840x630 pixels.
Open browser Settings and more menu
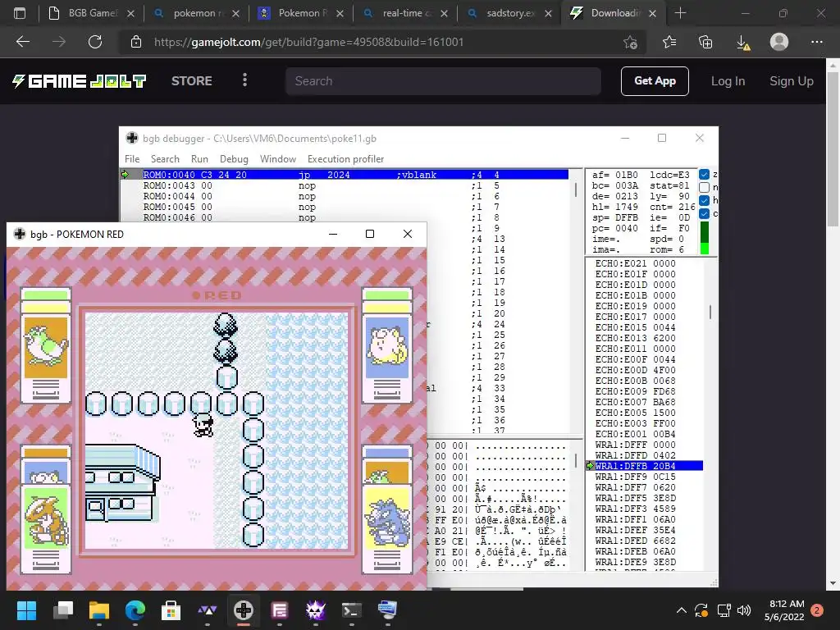[x=816, y=42]
